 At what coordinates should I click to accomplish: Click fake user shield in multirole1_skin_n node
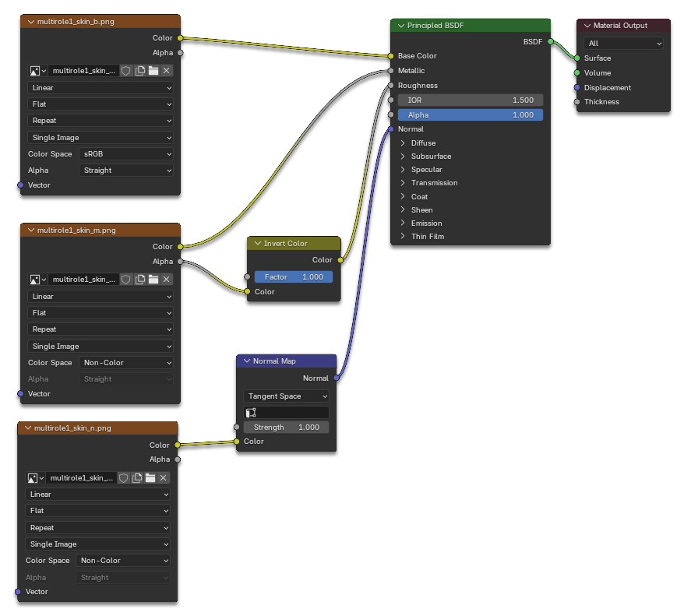pos(123,478)
